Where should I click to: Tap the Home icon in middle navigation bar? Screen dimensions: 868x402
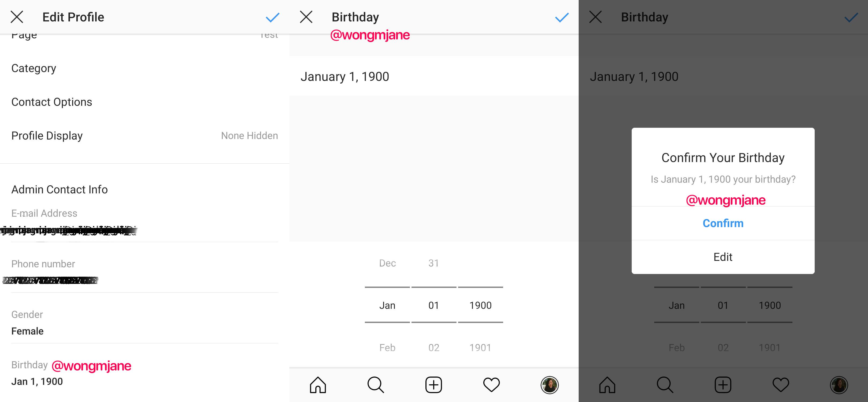[x=318, y=385]
